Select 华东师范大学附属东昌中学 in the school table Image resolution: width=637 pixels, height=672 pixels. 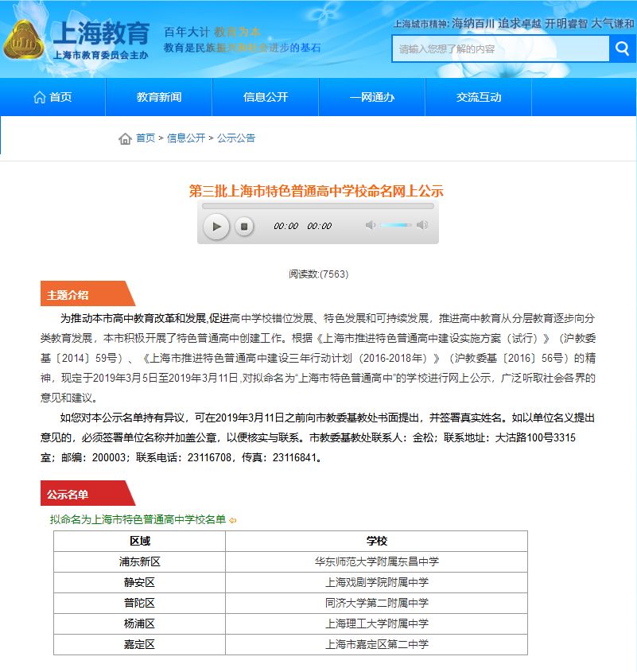point(372,561)
